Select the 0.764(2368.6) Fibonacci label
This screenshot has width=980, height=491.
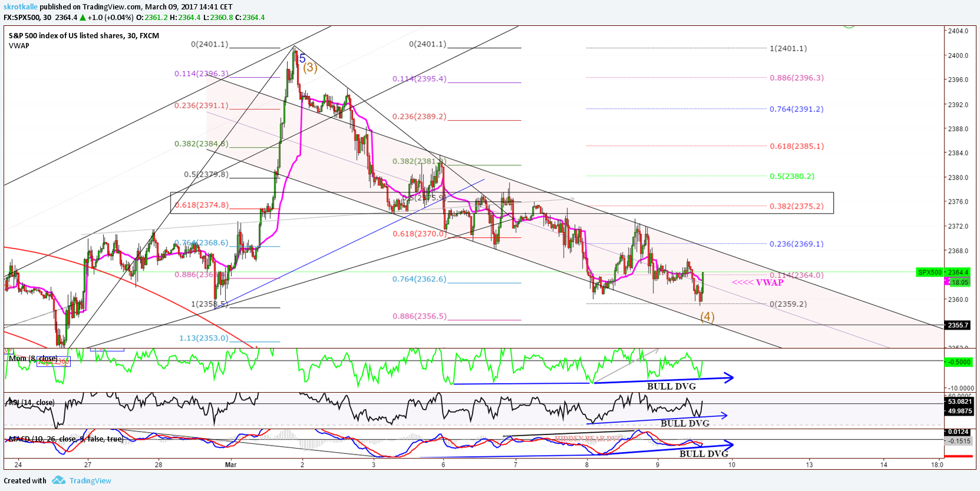click(x=202, y=243)
